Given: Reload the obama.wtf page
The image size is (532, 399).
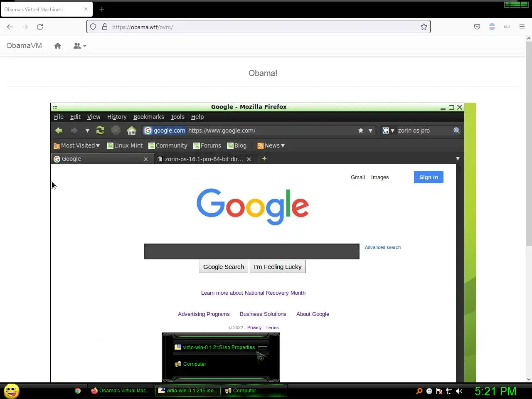Looking at the screenshot, I should pyautogui.click(x=40, y=27).
